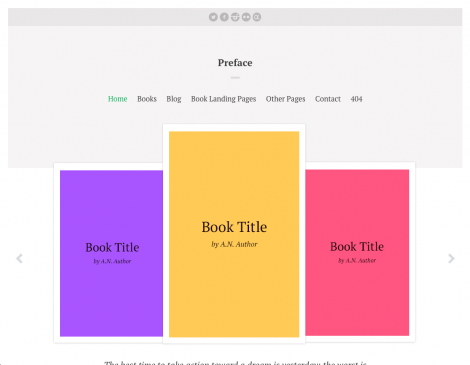Open the Blog menu item
Image resolution: width=470 pixels, height=365 pixels.
pyautogui.click(x=174, y=99)
